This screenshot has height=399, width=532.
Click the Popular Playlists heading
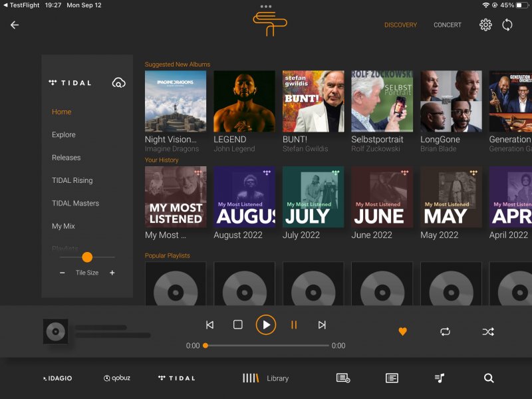point(168,256)
